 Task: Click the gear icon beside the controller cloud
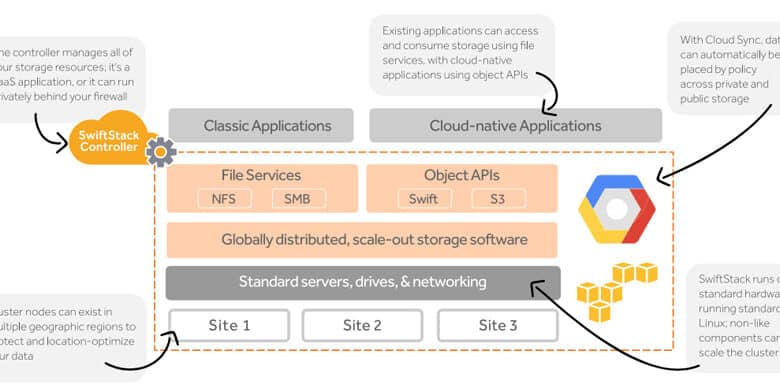161,152
